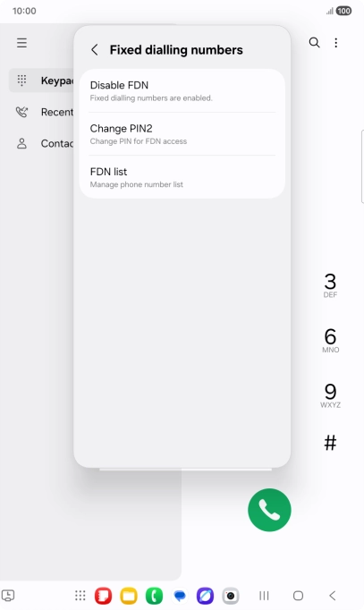Switch to the Recents tab

pyautogui.click(x=42, y=112)
